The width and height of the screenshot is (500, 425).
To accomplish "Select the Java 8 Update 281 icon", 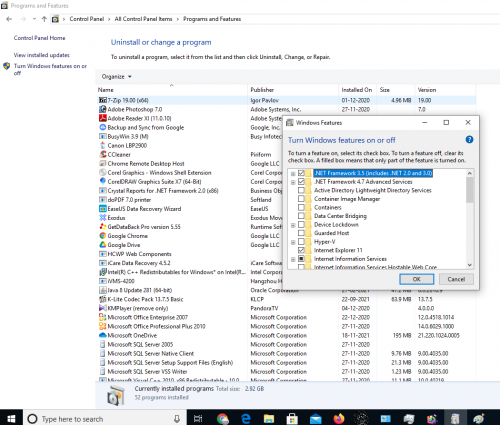I will [103, 290].
